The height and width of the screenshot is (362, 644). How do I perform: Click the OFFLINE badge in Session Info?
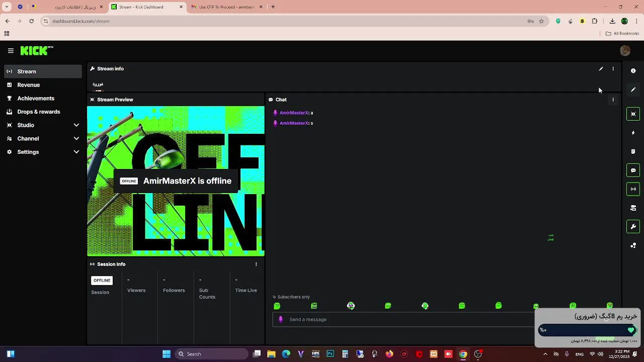(102, 281)
